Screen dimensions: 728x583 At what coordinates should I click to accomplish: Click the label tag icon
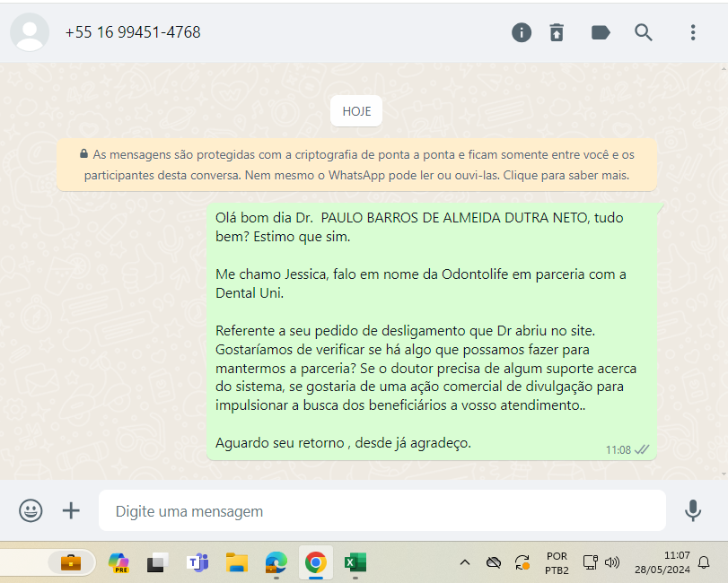pos(601,33)
